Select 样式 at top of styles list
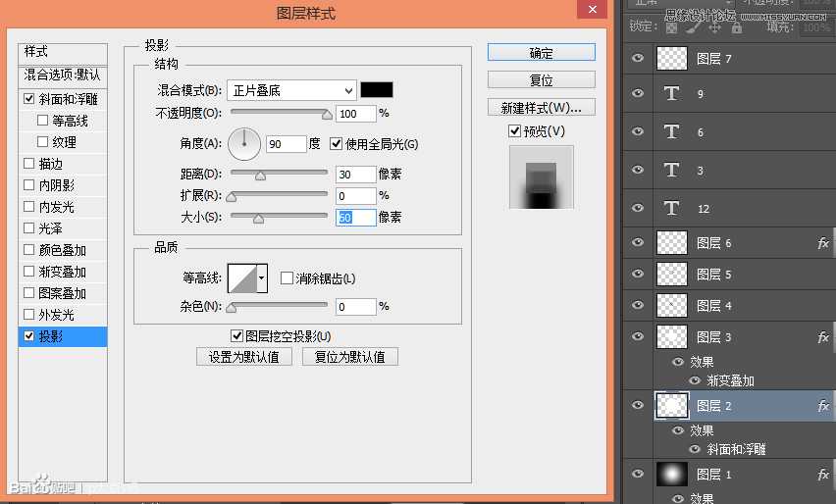This screenshot has width=836, height=504. tap(35, 52)
